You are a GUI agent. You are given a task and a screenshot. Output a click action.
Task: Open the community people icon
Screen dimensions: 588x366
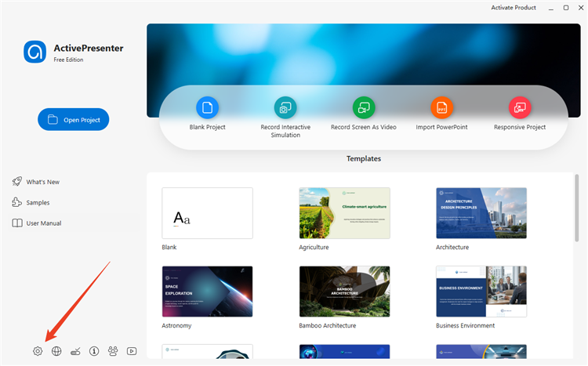(113, 351)
